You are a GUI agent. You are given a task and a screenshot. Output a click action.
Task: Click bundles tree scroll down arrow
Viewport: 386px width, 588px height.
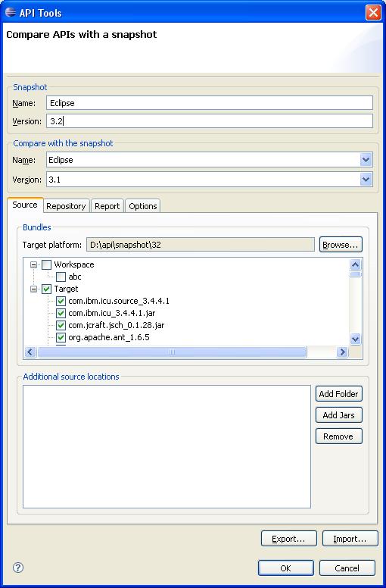point(355,339)
